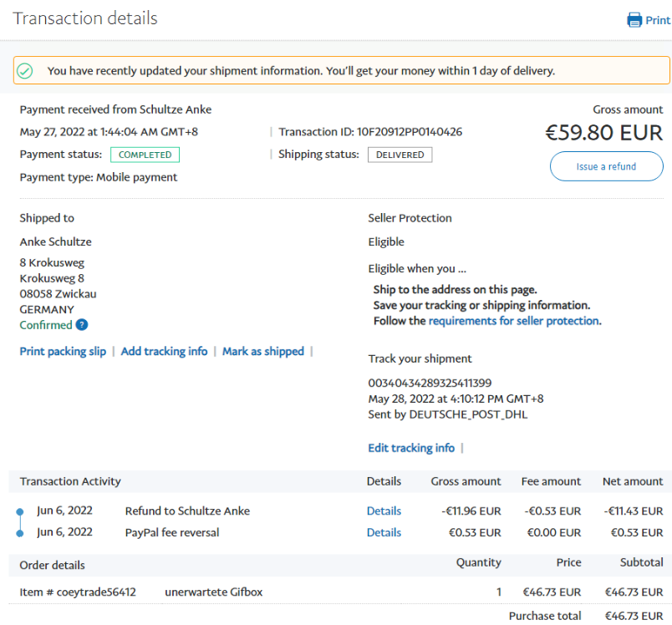Click the COMPLETED payment status badge
The image size is (672, 625).
[x=145, y=155]
